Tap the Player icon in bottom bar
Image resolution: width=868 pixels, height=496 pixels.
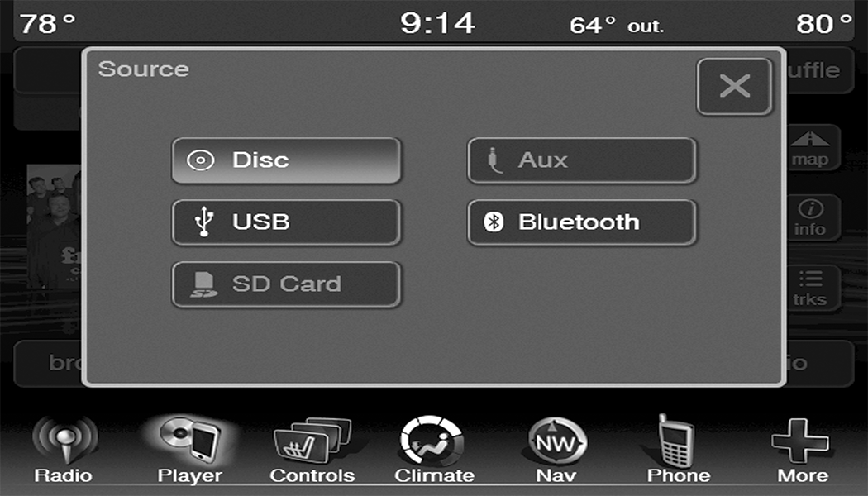[x=190, y=450]
